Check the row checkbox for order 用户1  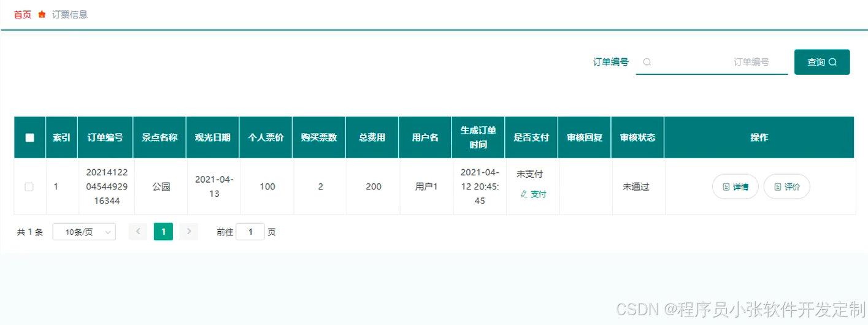(x=29, y=186)
